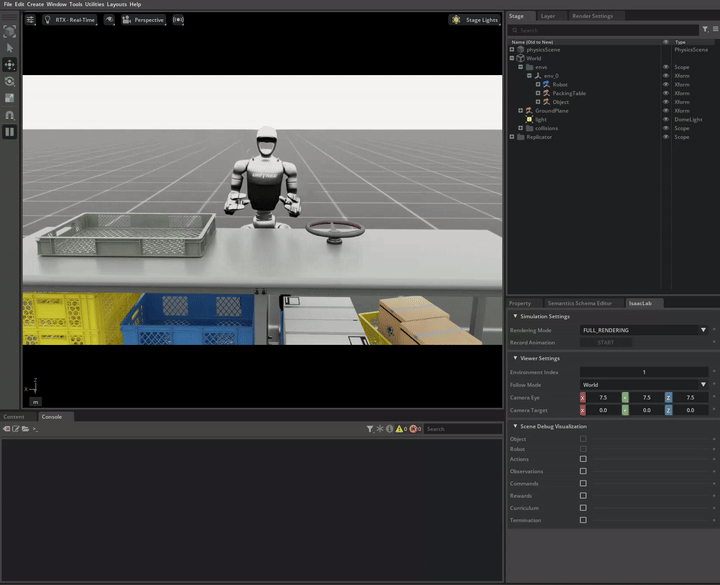Open the Rendering Mode dropdown

pyautogui.click(x=643, y=329)
